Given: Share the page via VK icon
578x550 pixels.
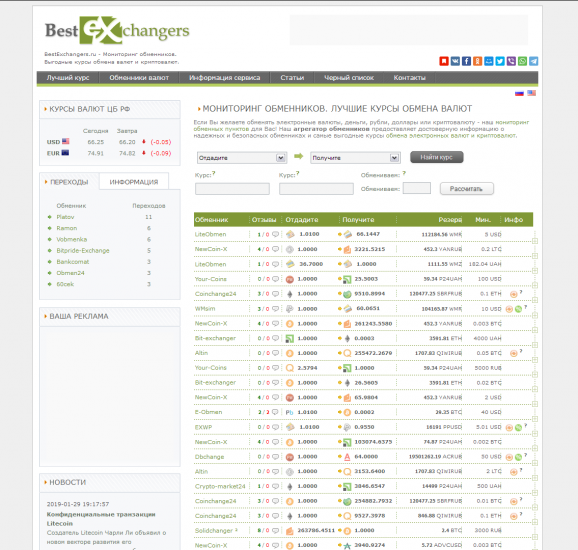Looking at the screenshot, I should click(x=455, y=61).
